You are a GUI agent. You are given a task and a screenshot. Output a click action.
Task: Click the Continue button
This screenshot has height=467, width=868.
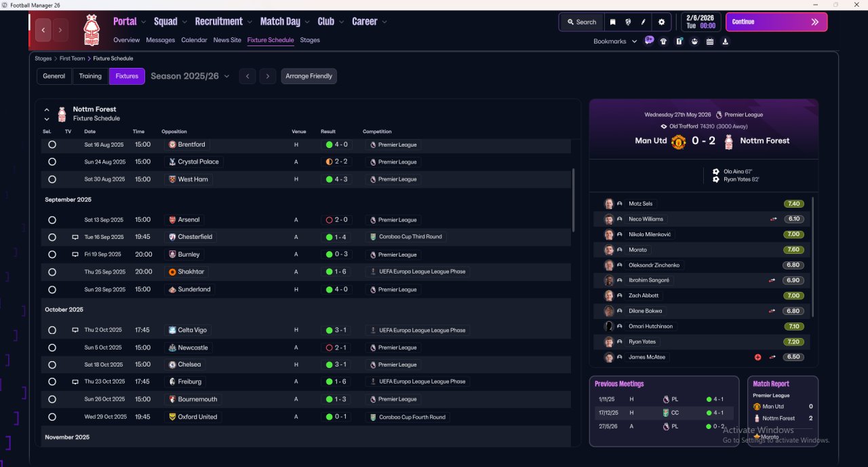(776, 22)
